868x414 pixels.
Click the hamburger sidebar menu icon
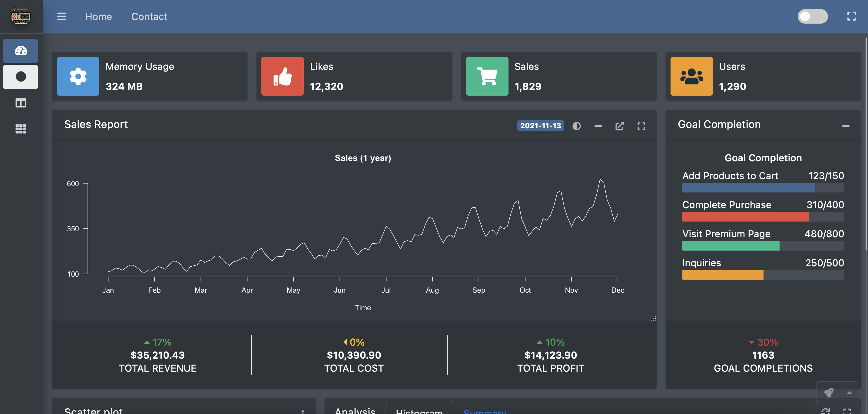point(61,16)
